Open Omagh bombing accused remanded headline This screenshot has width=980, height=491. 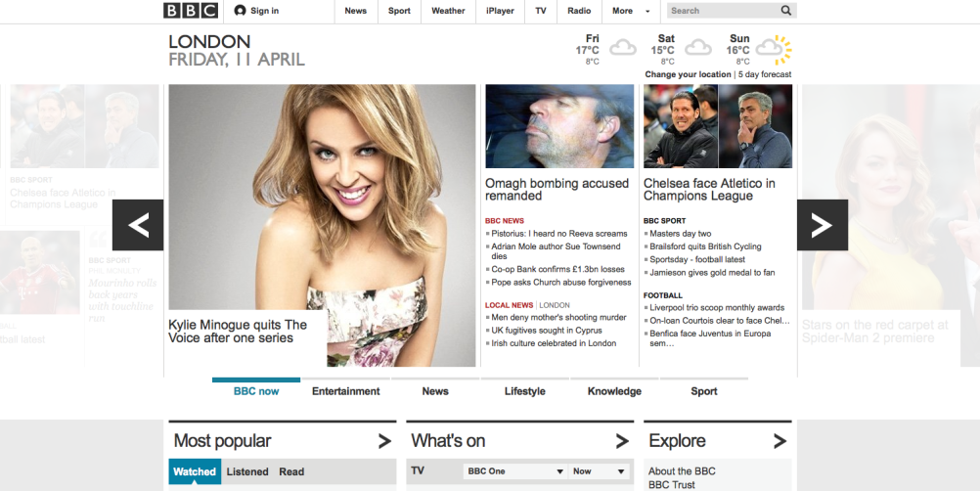tap(557, 190)
